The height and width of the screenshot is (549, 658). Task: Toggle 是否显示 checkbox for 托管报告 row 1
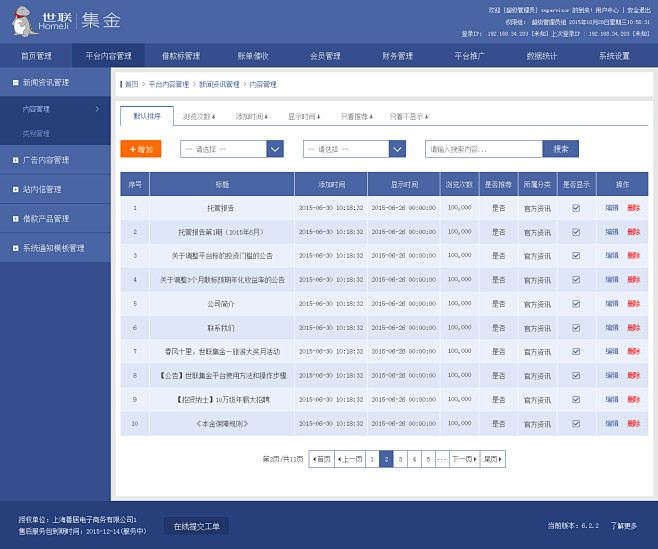(x=576, y=208)
